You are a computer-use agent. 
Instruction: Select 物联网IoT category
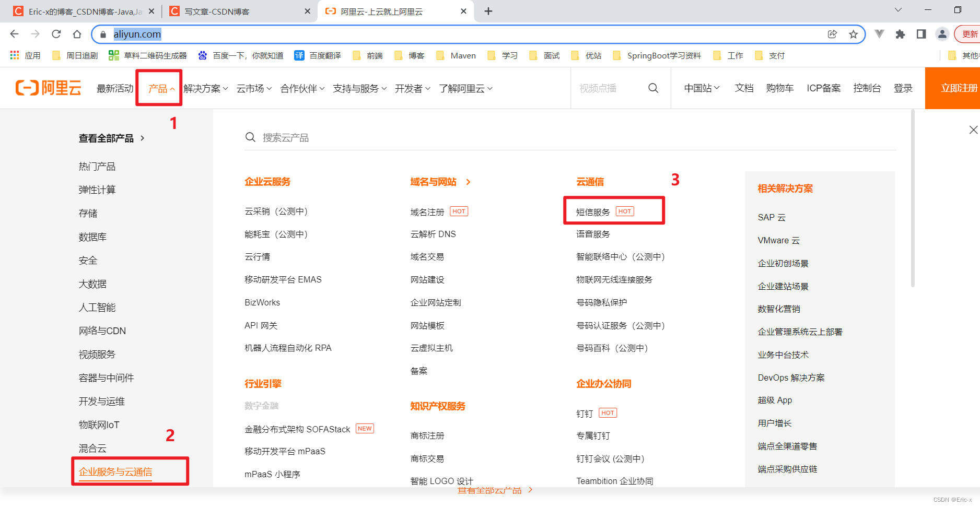(x=99, y=425)
